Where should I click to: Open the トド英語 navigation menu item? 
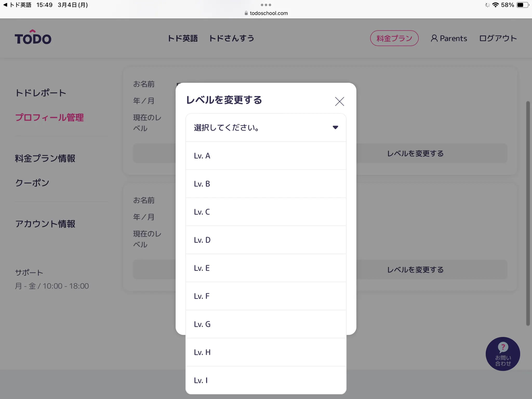183,38
